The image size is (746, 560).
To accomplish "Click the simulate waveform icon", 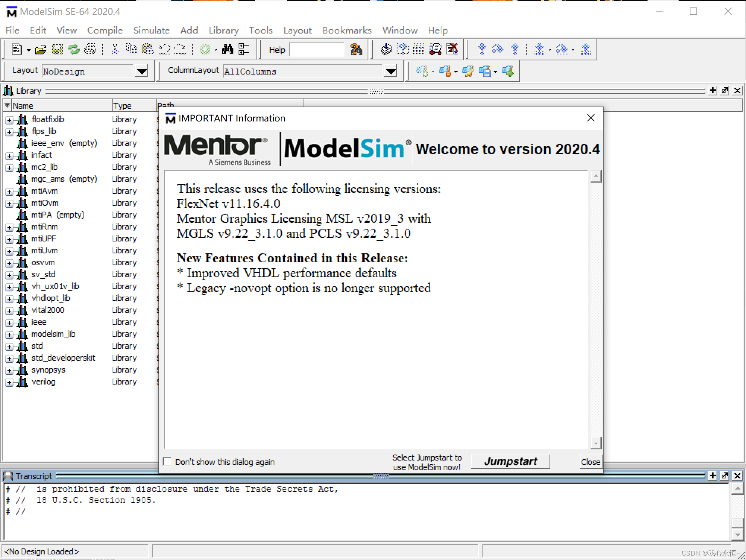I will (418, 49).
